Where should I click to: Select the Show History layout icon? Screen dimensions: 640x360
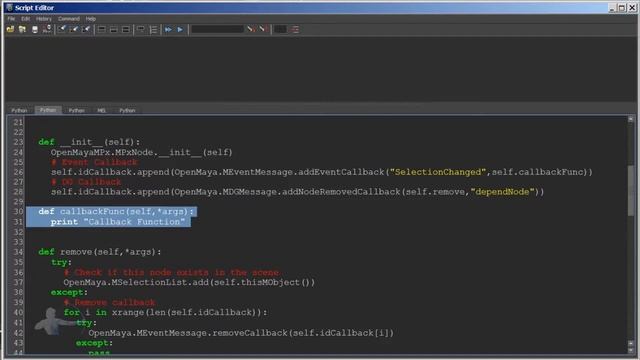[101, 29]
